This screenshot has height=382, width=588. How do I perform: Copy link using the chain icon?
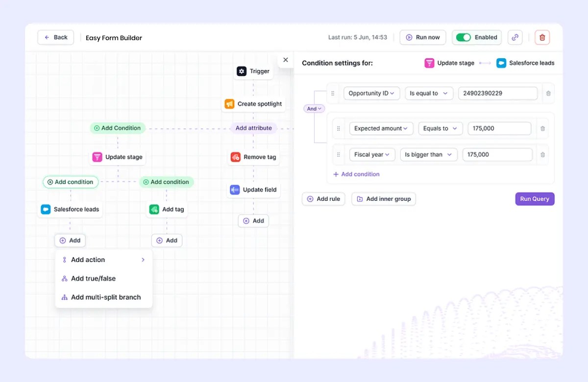click(x=514, y=37)
